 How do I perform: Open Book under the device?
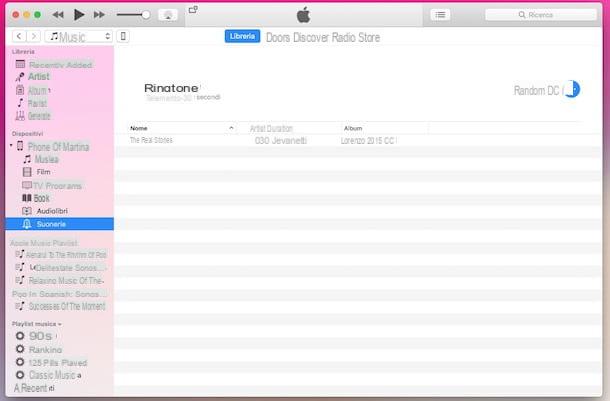point(36,198)
